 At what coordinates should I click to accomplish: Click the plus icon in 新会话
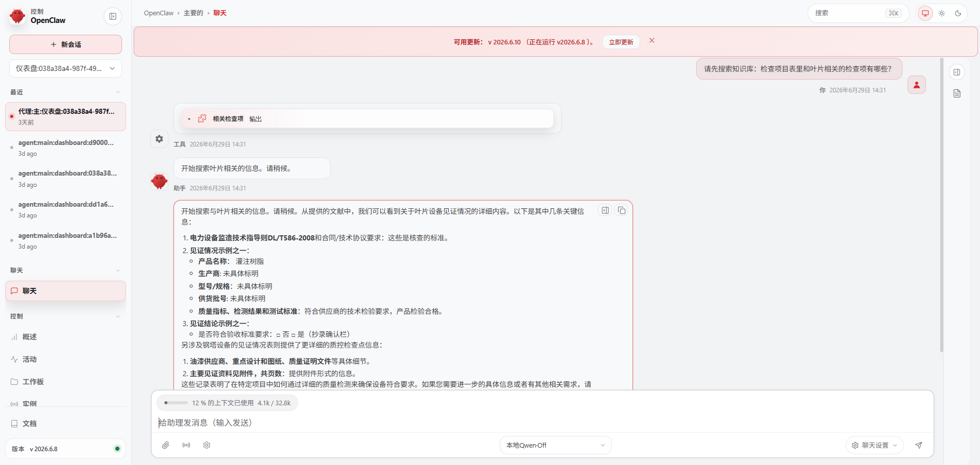[x=54, y=44]
